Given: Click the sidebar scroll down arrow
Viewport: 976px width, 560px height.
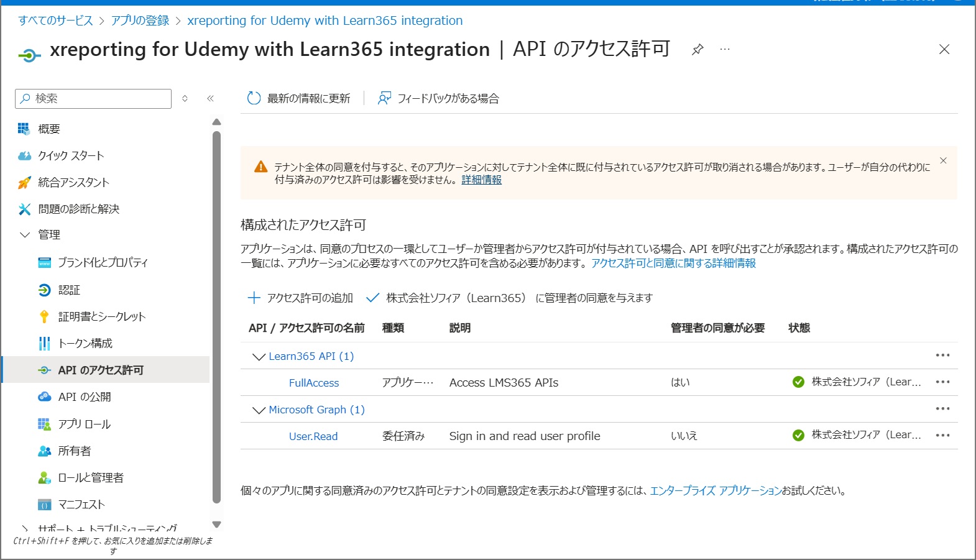Looking at the screenshot, I should (216, 525).
